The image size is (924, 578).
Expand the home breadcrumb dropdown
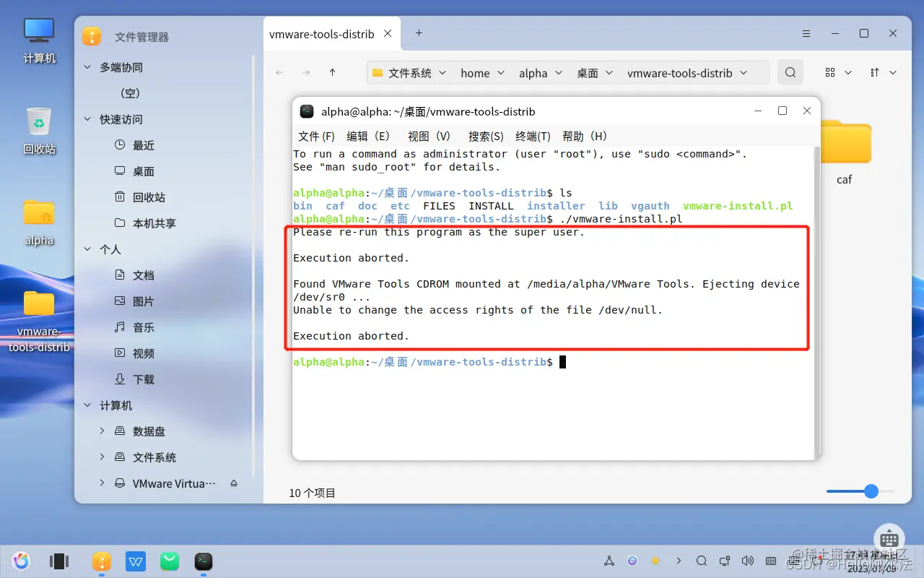pyautogui.click(x=500, y=73)
